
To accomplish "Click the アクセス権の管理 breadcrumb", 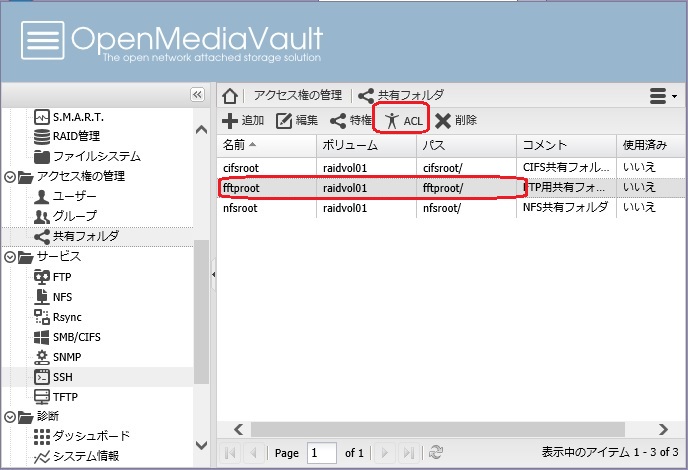I will tap(298, 95).
